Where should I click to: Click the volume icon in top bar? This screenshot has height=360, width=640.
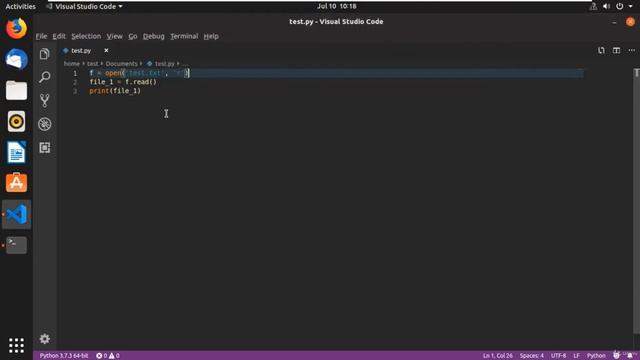607,7
